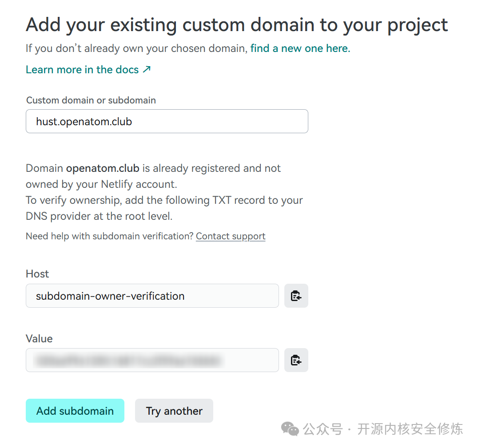Select the blurred Value input field

point(152,360)
